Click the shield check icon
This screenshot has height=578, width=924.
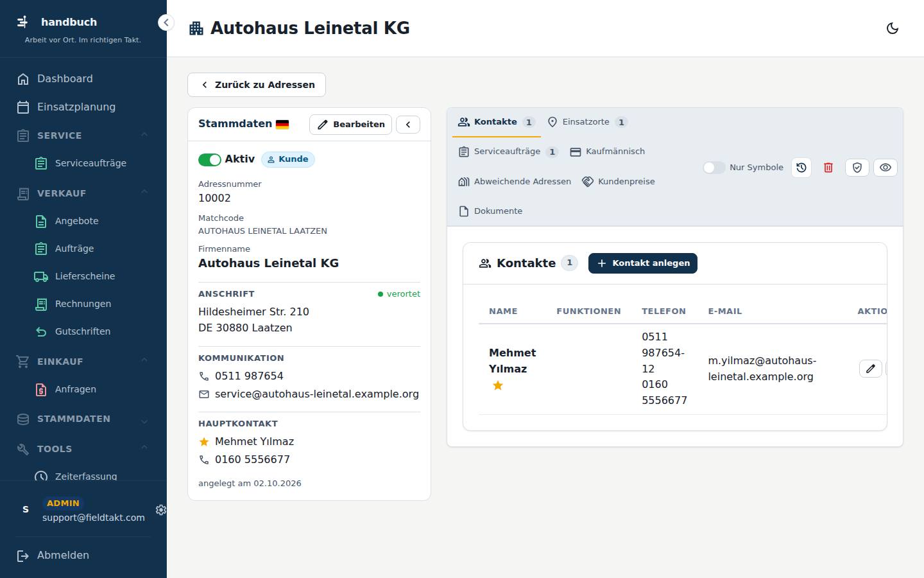pyautogui.click(x=857, y=168)
